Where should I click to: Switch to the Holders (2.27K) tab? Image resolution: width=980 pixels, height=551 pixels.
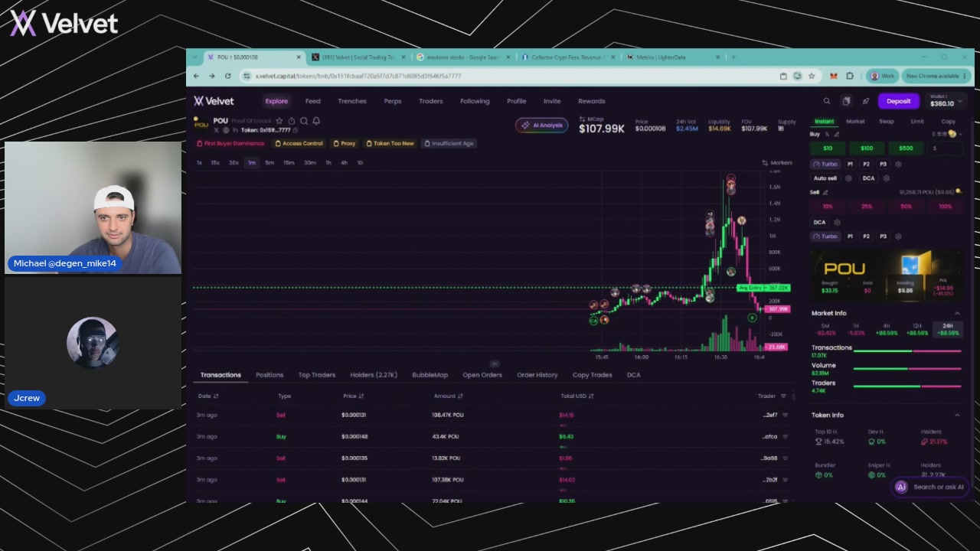tap(374, 375)
